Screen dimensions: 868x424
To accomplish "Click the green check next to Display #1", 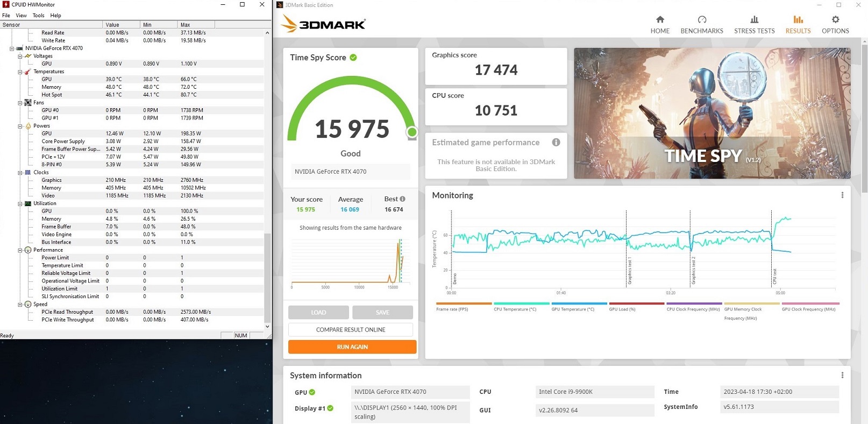I will (x=330, y=408).
